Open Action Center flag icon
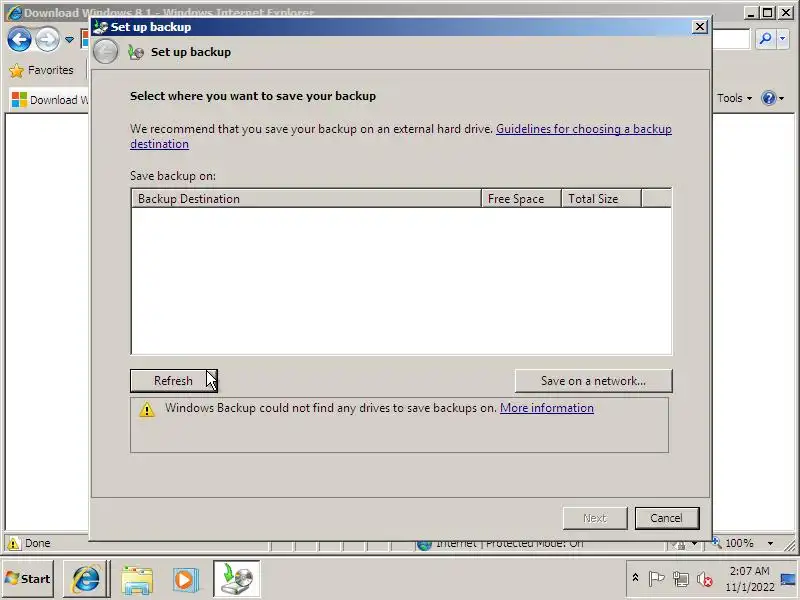Viewport: 800px width, 600px height. coord(656,579)
